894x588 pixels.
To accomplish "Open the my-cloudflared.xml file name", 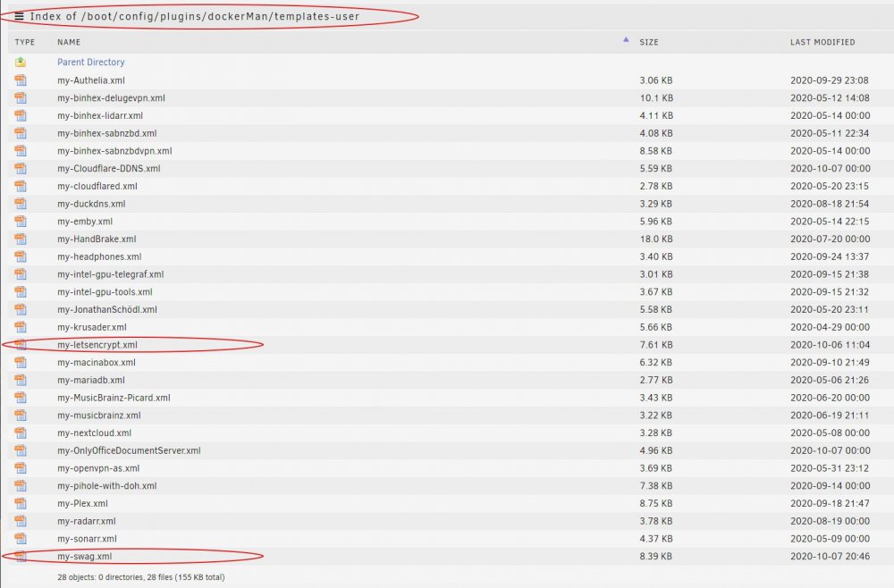I will click(x=97, y=186).
